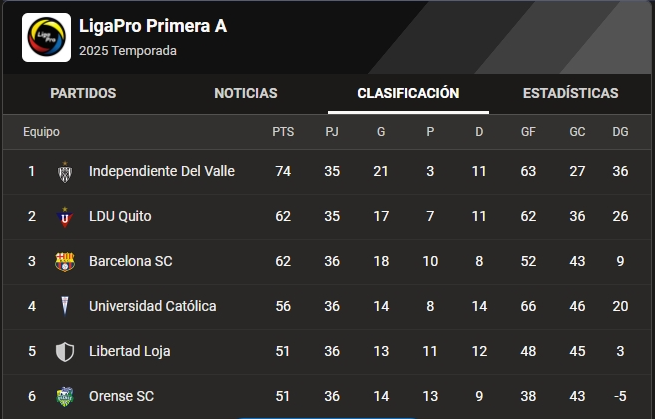Click the Libertad Loja team name
Screen dimensions: 655x419
(x=130, y=351)
